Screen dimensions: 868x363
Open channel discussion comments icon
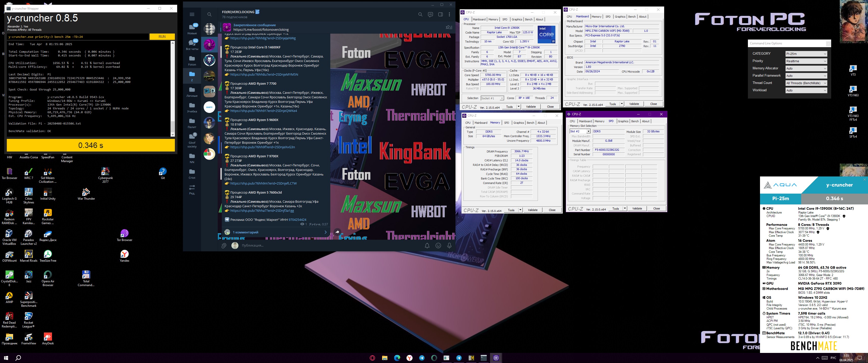[430, 14]
